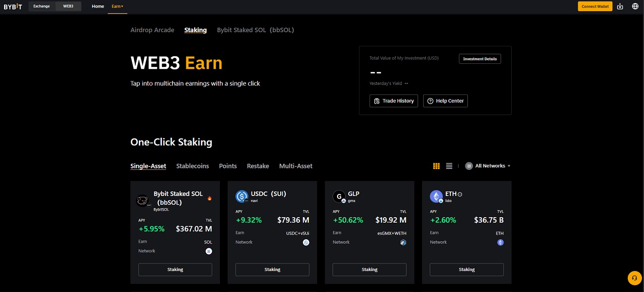644x292 pixels.
Task: Open the All Networks filter dropdown
Action: [x=488, y=165]
